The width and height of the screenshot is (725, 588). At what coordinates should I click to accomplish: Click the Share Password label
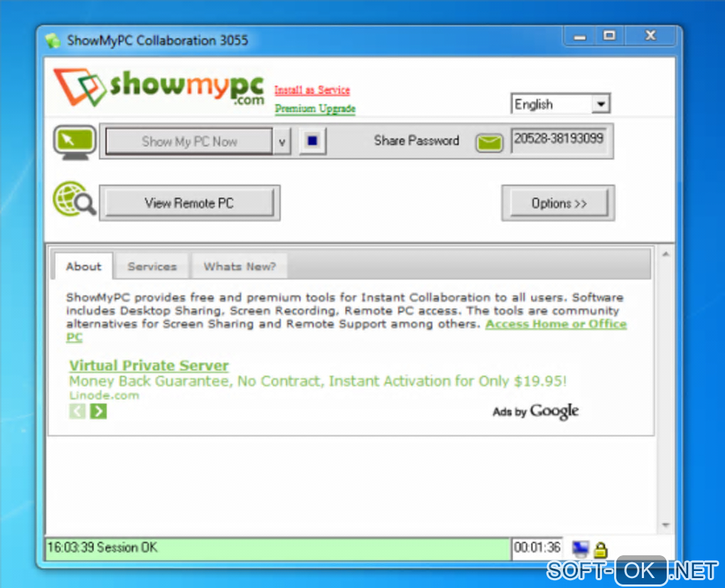point(416,141)
